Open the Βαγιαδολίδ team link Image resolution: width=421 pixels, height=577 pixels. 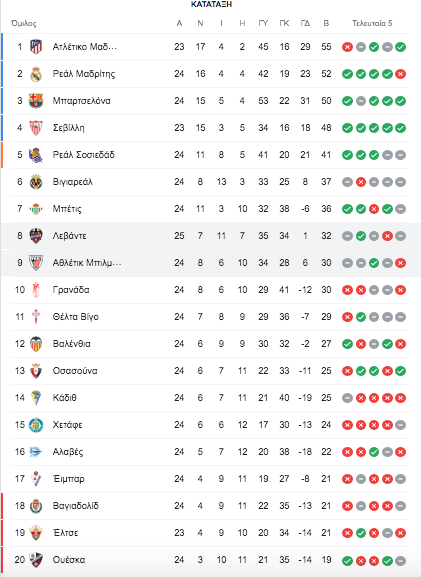(75, 506)
